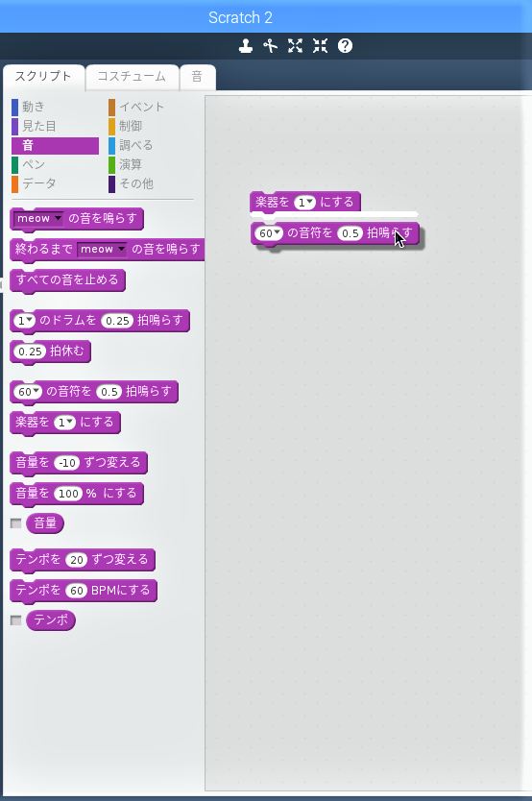Click the 0.5 beats field in workspace block

[351, 233]
